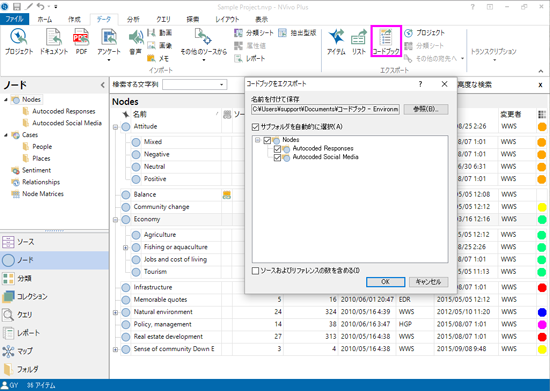
Task: Select Sentiment in navigation tree
Action: 36,170
